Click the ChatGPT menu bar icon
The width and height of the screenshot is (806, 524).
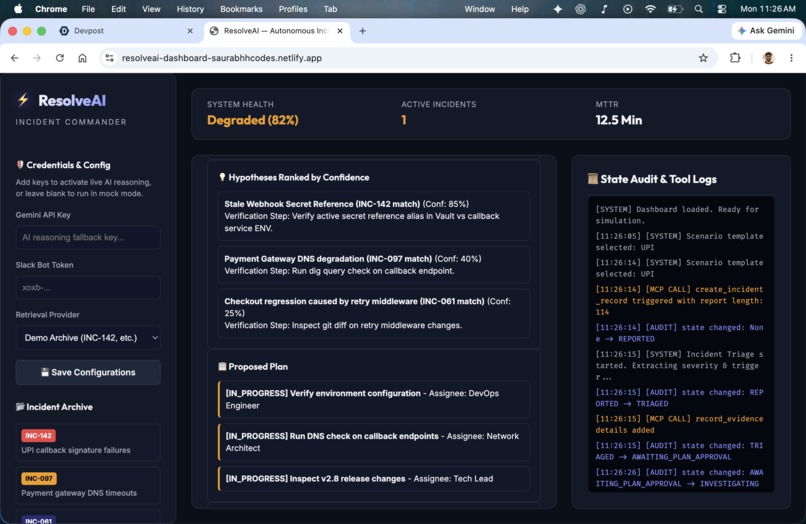pyautogui.click(x=580, y=9)
